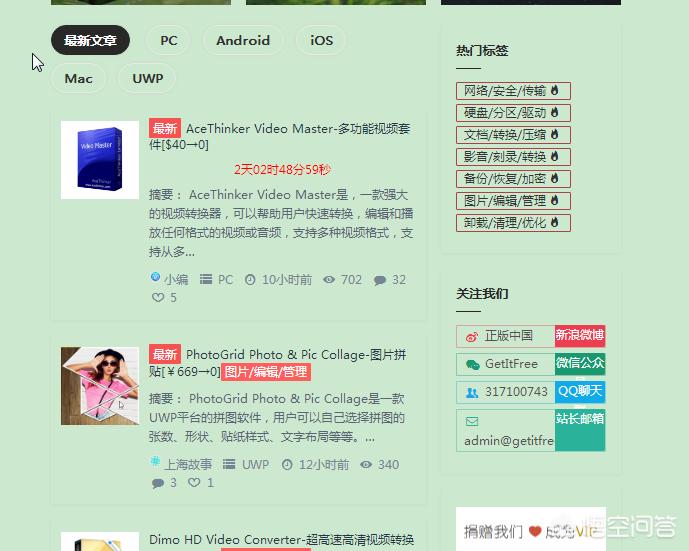Viewport: 689px width, 551px height.
Task: Open the 硬盘/分区/驱动 hot tag
Action: pyautogui.click(x=513, y=112)
